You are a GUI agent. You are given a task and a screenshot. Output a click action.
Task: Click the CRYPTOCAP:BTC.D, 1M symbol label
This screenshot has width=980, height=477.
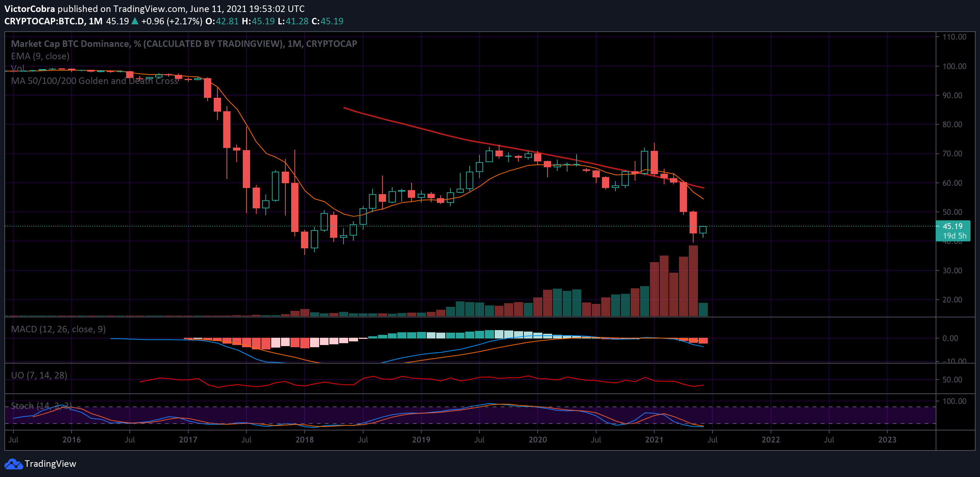(53, 21)
